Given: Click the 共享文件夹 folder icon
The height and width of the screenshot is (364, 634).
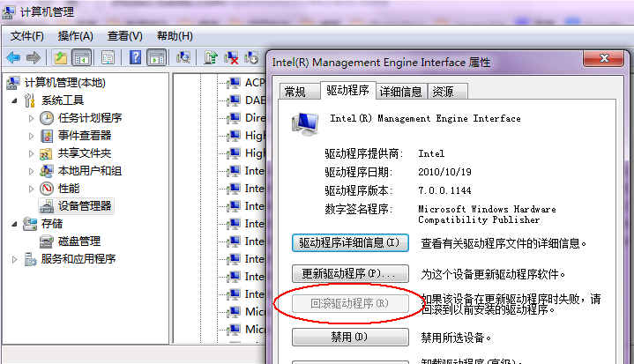Looking at the screenshot, I should tap(46, 153).
